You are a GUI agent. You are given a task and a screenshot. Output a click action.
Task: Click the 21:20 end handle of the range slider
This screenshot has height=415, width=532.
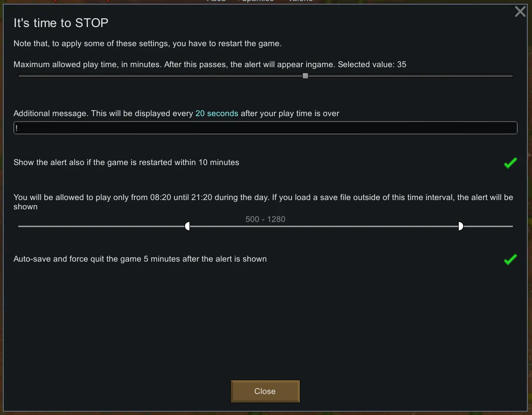(x=461, y=226)
